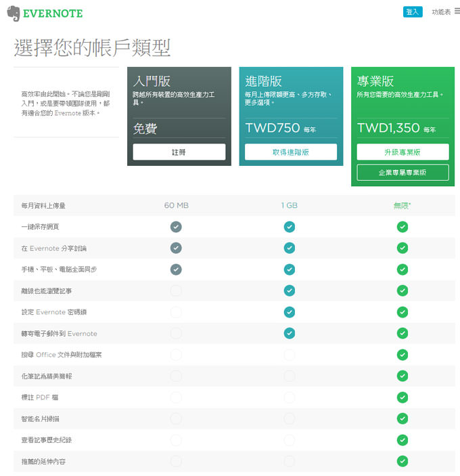Image resolution: width=460 pixels, height=476 pixels.
Task: Click the 註冊 sign-up button
Action: coord(179,152)
